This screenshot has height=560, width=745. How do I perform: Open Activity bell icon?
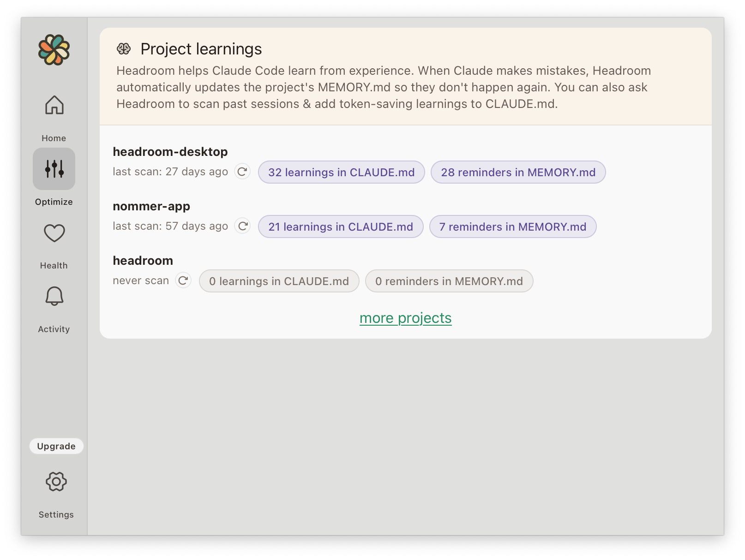54,296
